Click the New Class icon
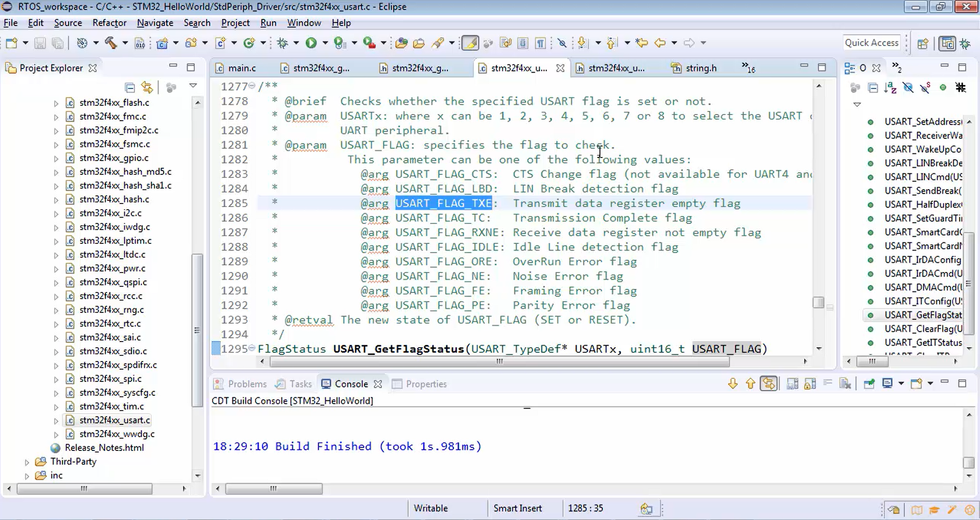This screenshot has height=520, width=980. pos(249,43)
